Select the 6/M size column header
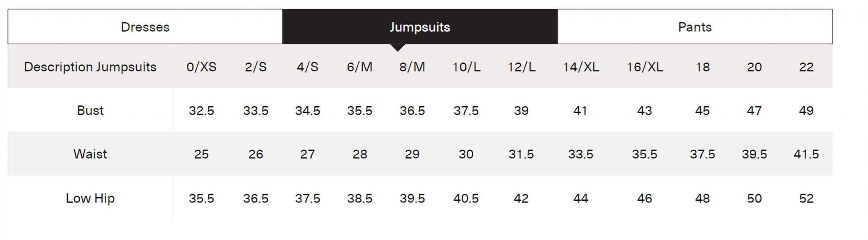This screenshot has height=240, width=868. tap(360, 67)
